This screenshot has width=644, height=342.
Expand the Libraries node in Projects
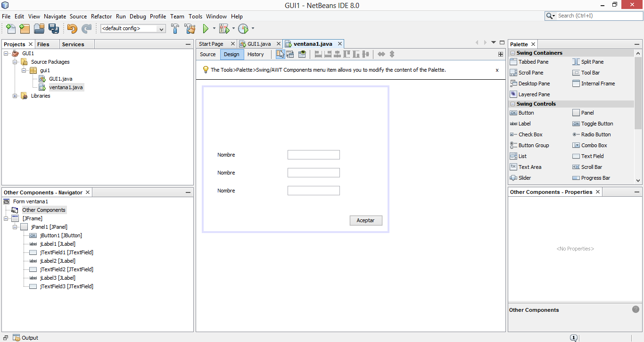click(x=15, y=96)
